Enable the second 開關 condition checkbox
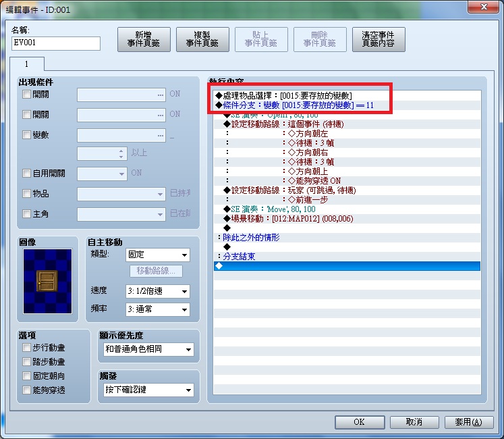Viewport: 504px width, 439px height. (26, 115)
